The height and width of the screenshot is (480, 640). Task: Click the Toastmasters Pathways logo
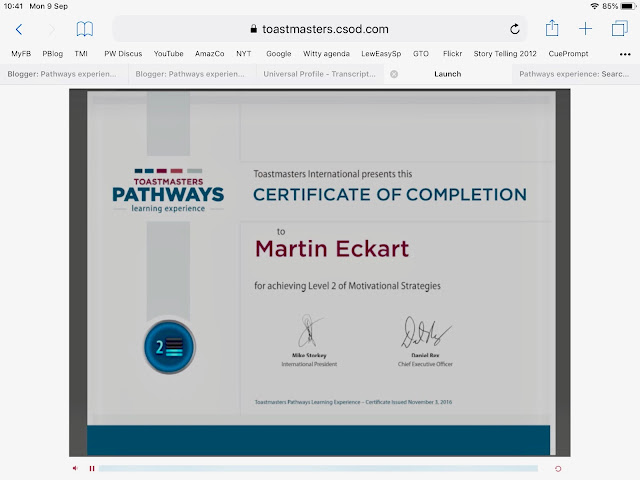168,191
